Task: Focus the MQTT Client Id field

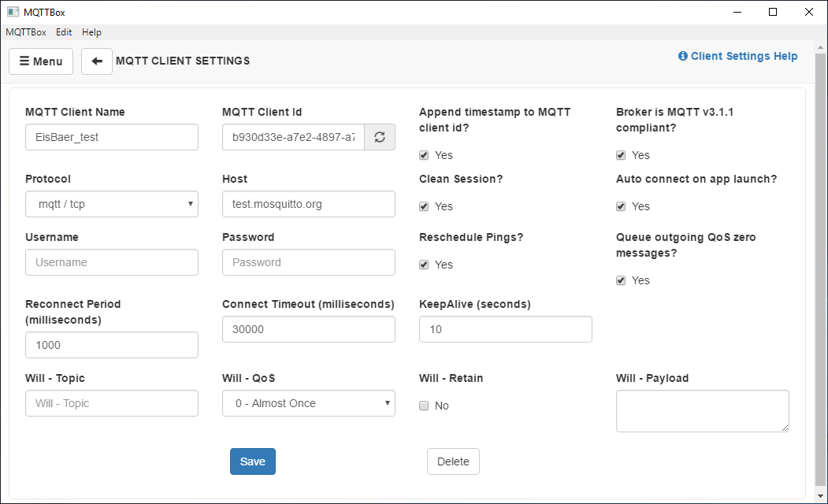Action: point(294,137)
